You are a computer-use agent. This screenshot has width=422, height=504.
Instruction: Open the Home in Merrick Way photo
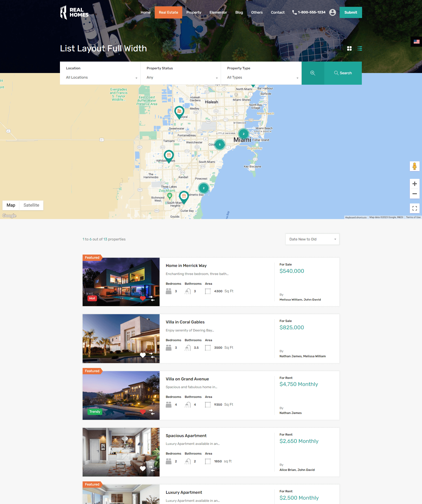pyautogui.click(x=121, y=282)
